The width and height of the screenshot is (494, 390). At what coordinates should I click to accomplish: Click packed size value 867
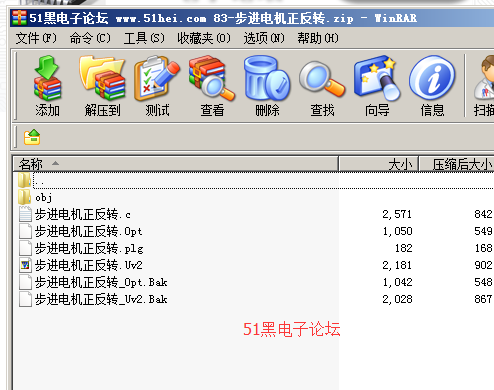(x=483, y=299)
